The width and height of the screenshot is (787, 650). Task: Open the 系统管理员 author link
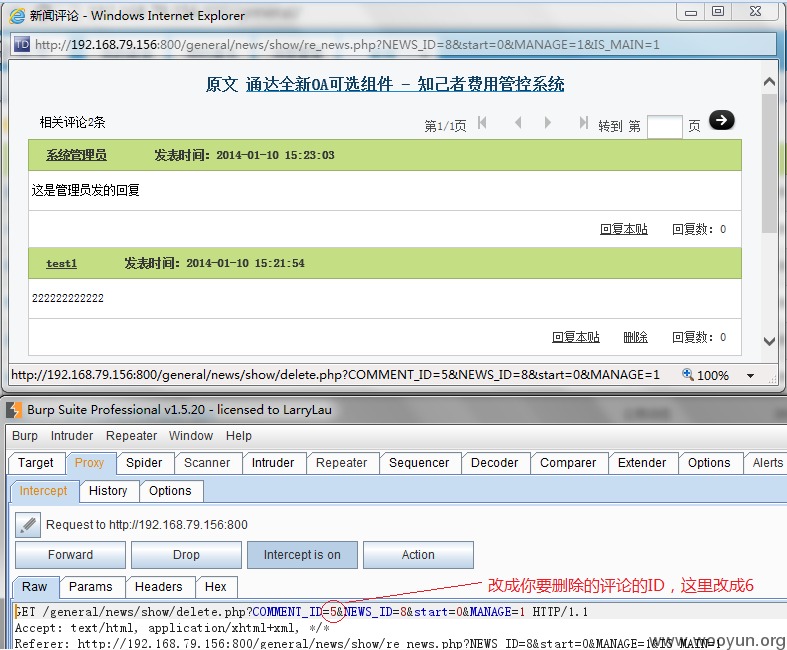[76, 155]
